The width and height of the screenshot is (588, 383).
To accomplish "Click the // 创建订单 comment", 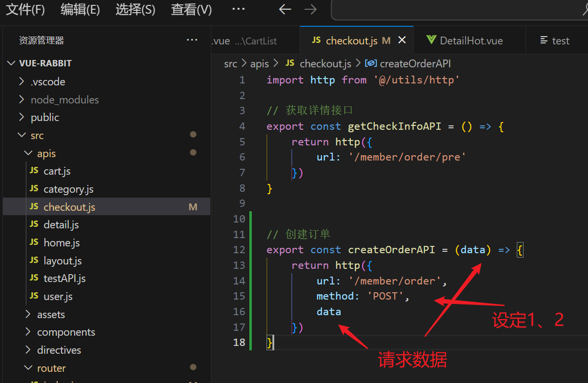I will click(x=299, y=234).
